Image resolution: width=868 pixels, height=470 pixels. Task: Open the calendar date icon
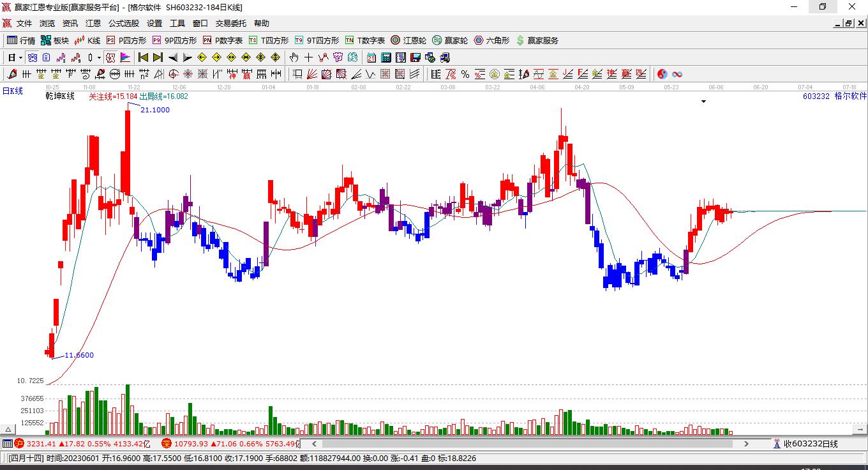tap(371, 57)
